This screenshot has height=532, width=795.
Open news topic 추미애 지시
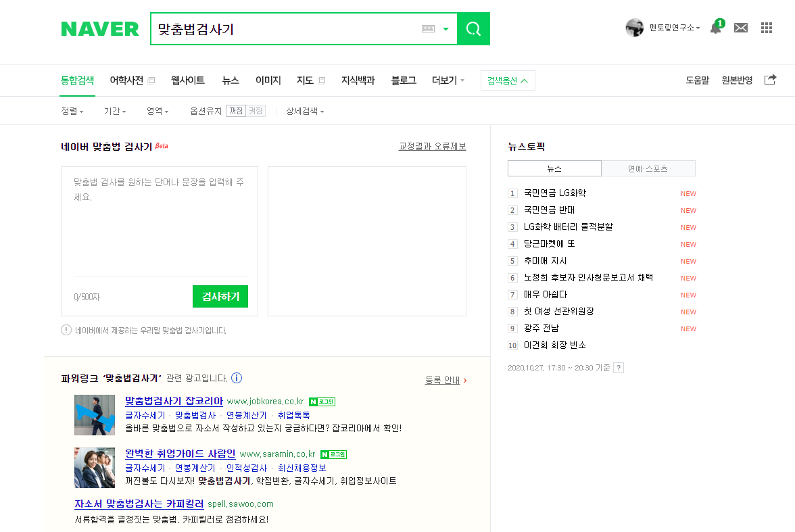click(x=545, y=261)
